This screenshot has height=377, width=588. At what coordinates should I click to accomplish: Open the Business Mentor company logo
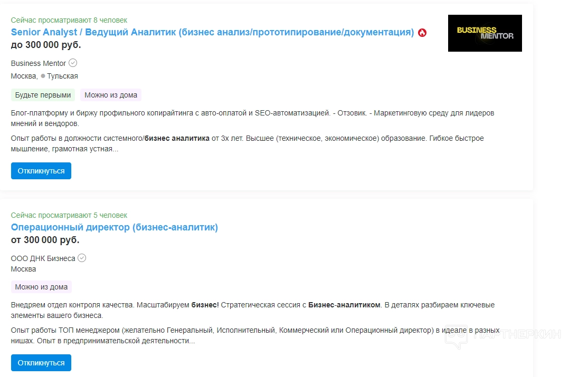point(485,33)
